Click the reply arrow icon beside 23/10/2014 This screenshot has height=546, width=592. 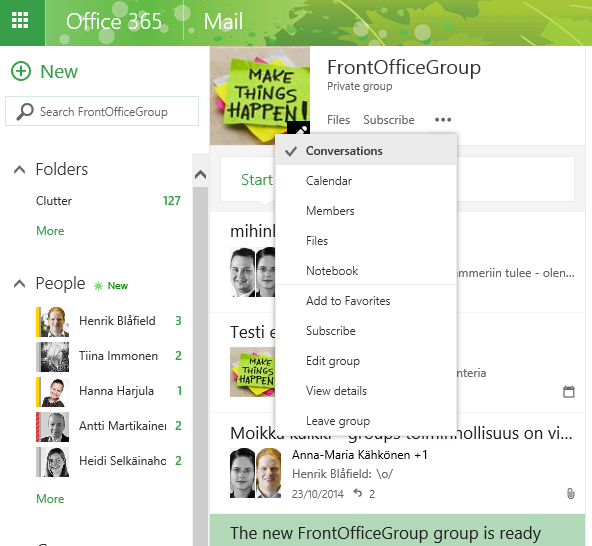point(358,493)
